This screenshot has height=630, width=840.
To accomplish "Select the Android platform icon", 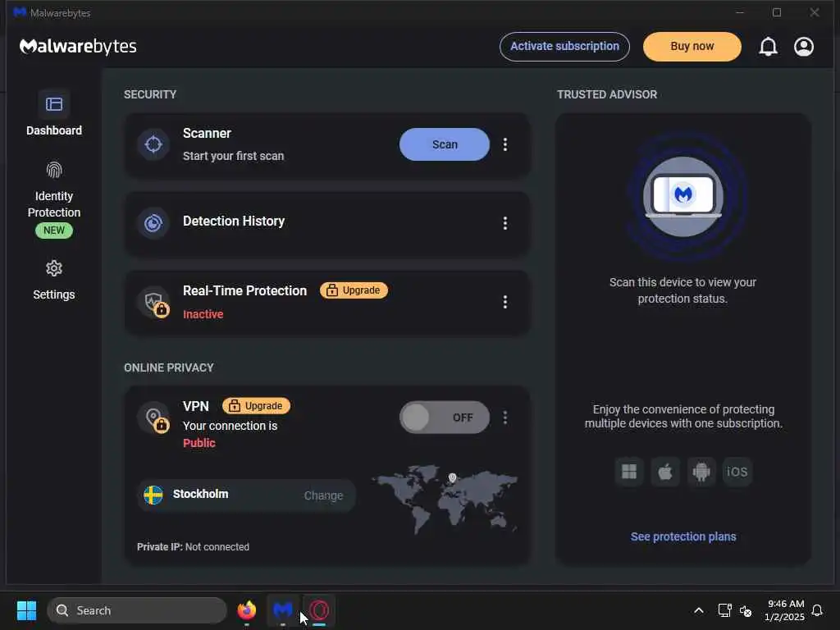I will click(x=701, y=472).
